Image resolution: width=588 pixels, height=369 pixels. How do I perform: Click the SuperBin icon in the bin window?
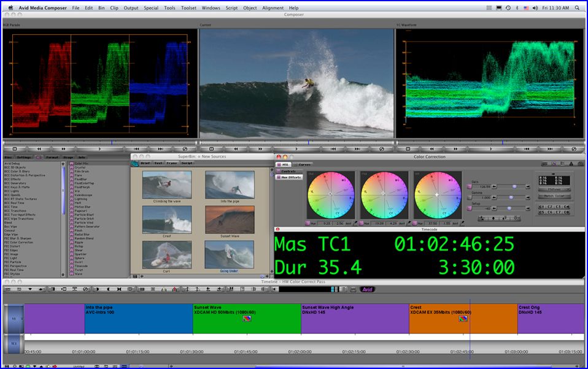[x=135, y=164]
